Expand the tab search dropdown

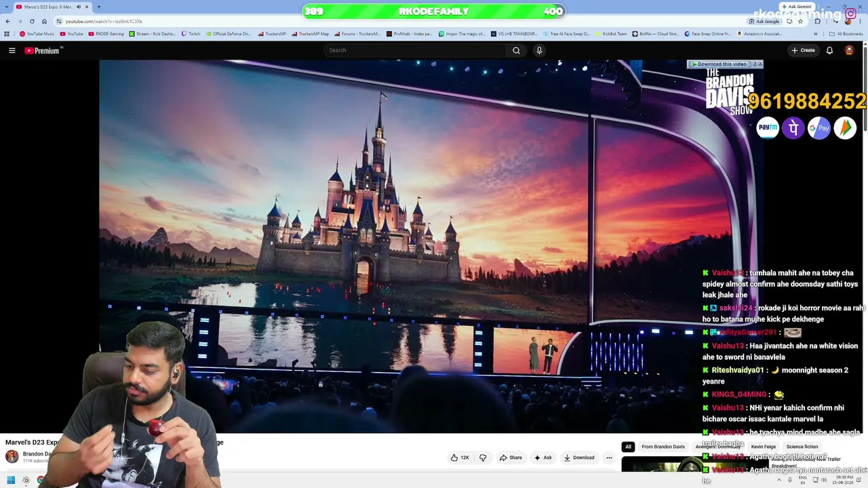[x=7, y=7]
